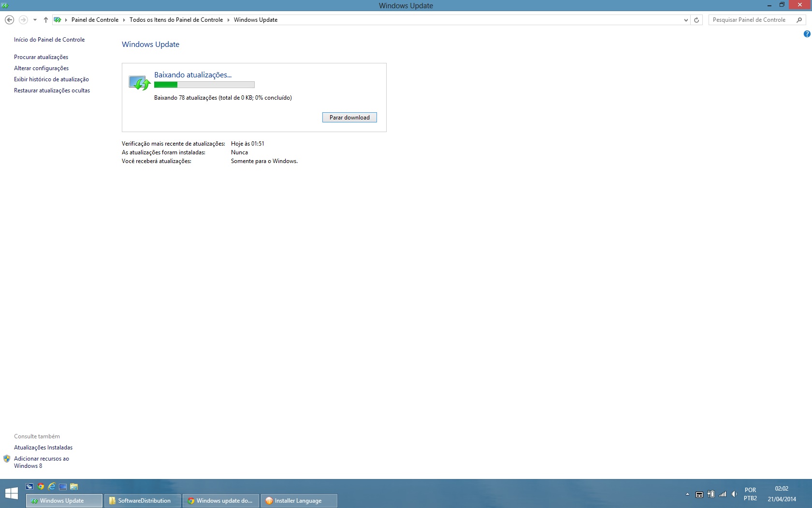Open the Windows Start button

tap(12, 493)
